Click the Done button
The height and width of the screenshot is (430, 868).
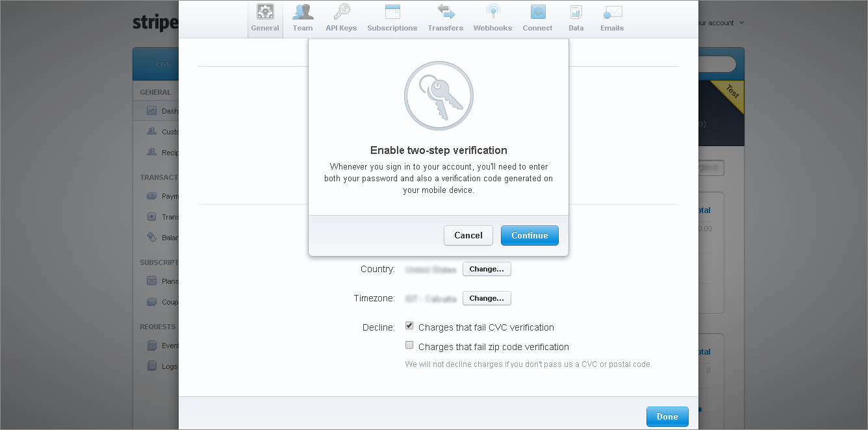pyautogui.click(x=667, y=417)
